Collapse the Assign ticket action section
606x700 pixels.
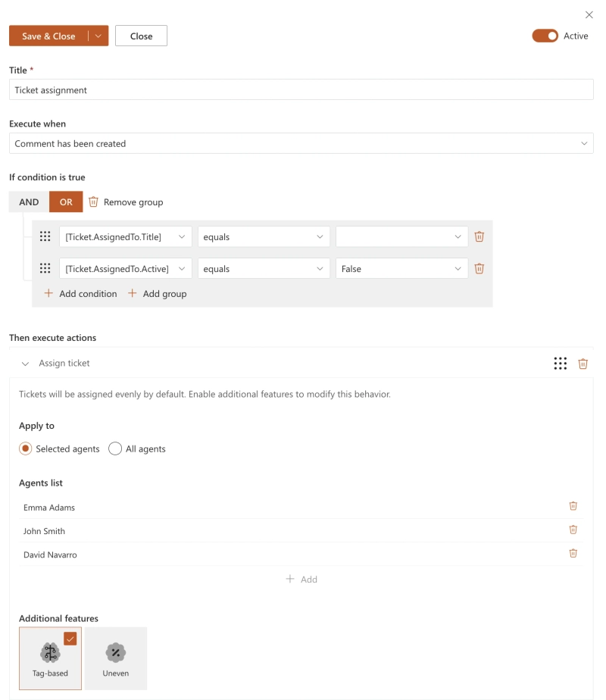pyautogui.click(x=26, y=364)
